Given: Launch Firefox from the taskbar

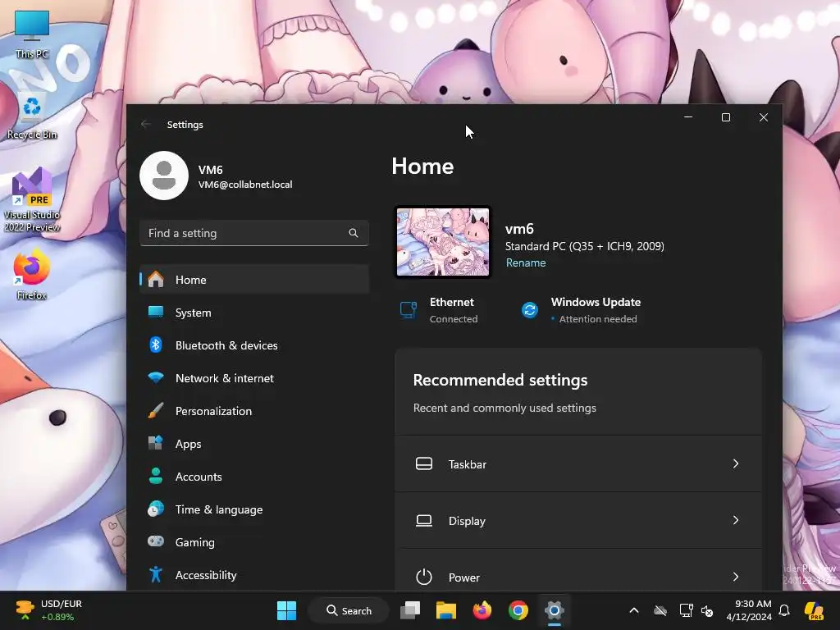Looking at the screenshot, I should point(482,610).
